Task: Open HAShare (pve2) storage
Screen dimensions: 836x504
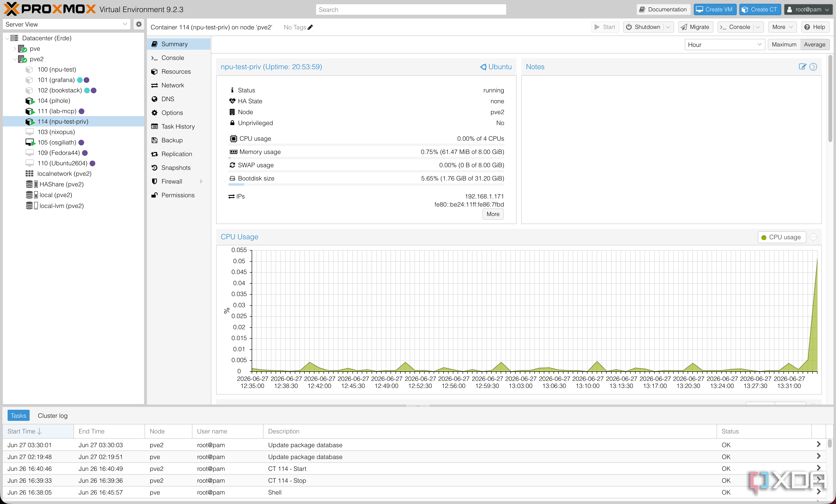Action: [61, 184]
